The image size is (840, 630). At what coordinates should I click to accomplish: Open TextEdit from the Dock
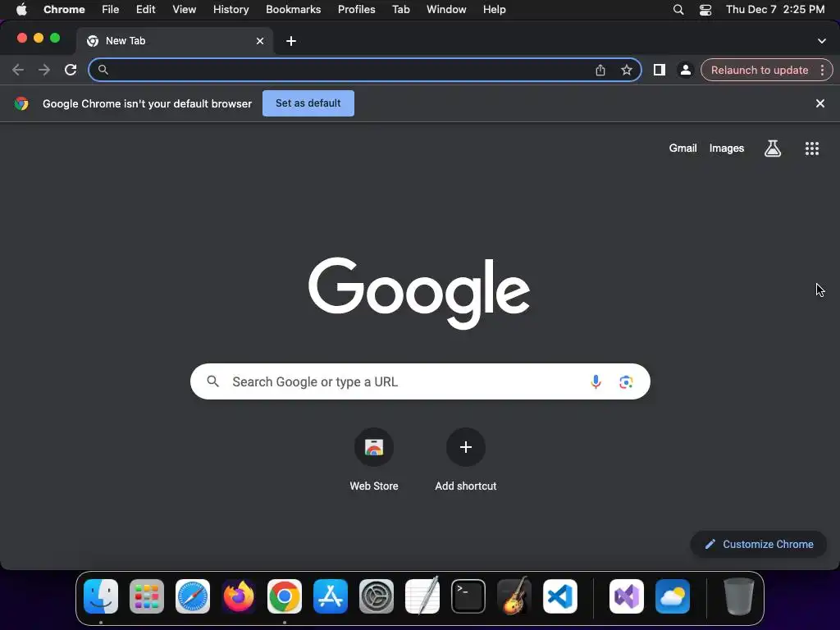[422, 596]
